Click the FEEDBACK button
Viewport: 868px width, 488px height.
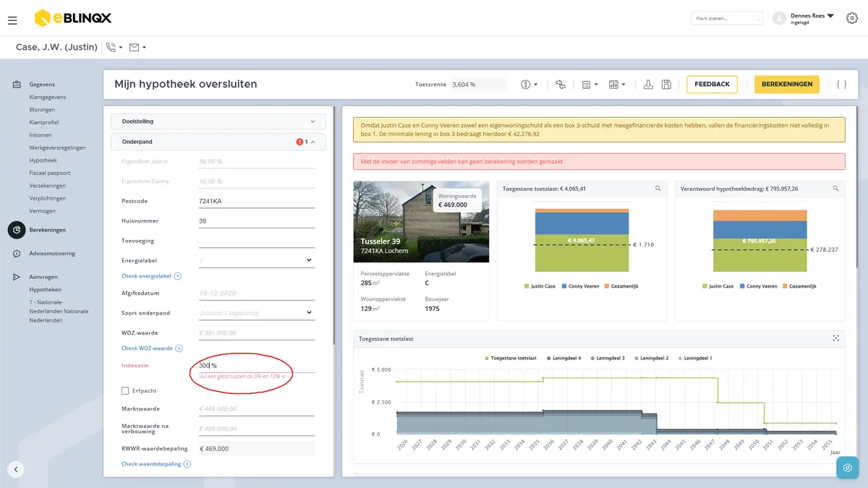pyautogui.click(x=712, y=85)
